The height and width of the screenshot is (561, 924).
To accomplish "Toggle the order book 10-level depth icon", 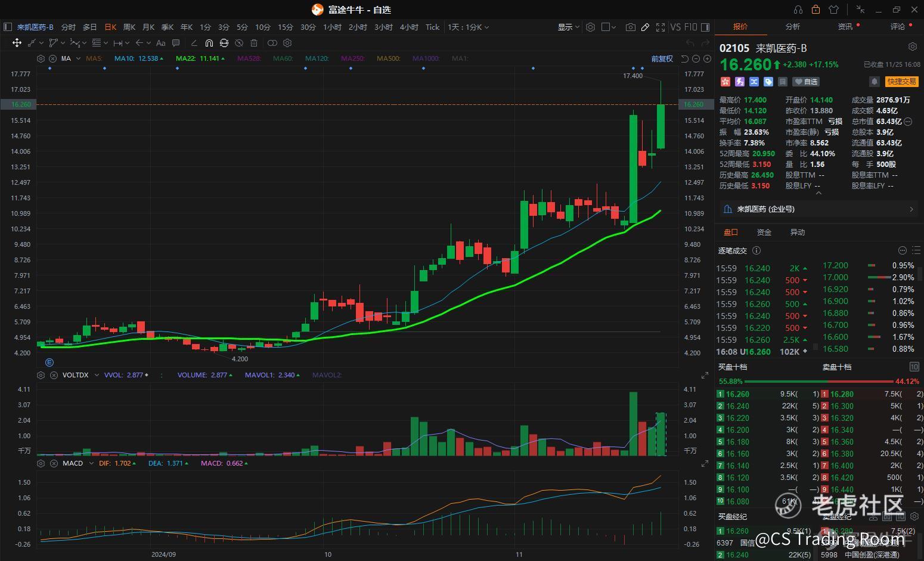I will point(914,367).
